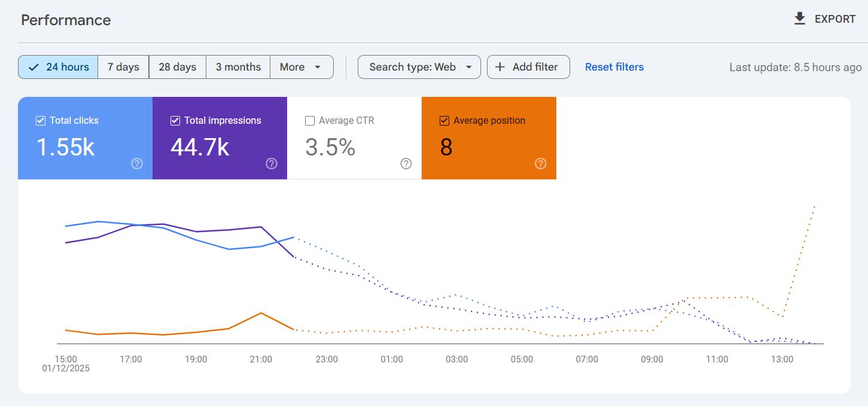Switch to the 28 days range
The height and width of the screenshot is (406, 868).
coord(177,67)
